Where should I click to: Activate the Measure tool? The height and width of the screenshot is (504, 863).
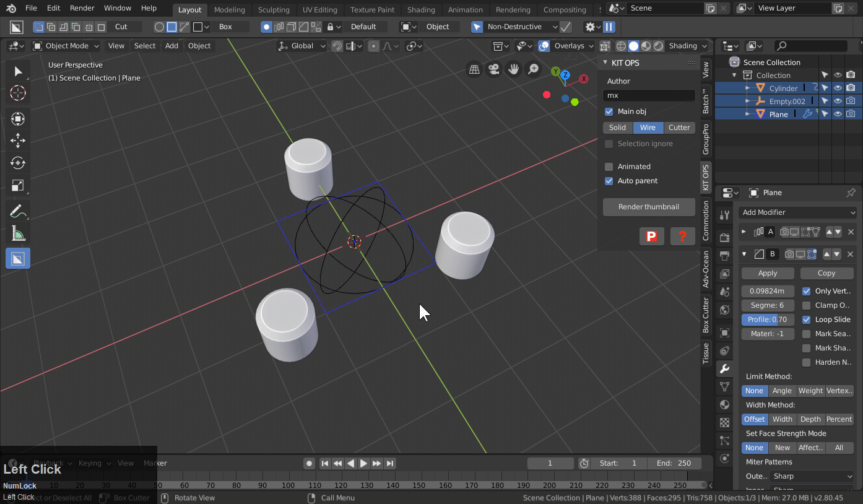point(17,233)
